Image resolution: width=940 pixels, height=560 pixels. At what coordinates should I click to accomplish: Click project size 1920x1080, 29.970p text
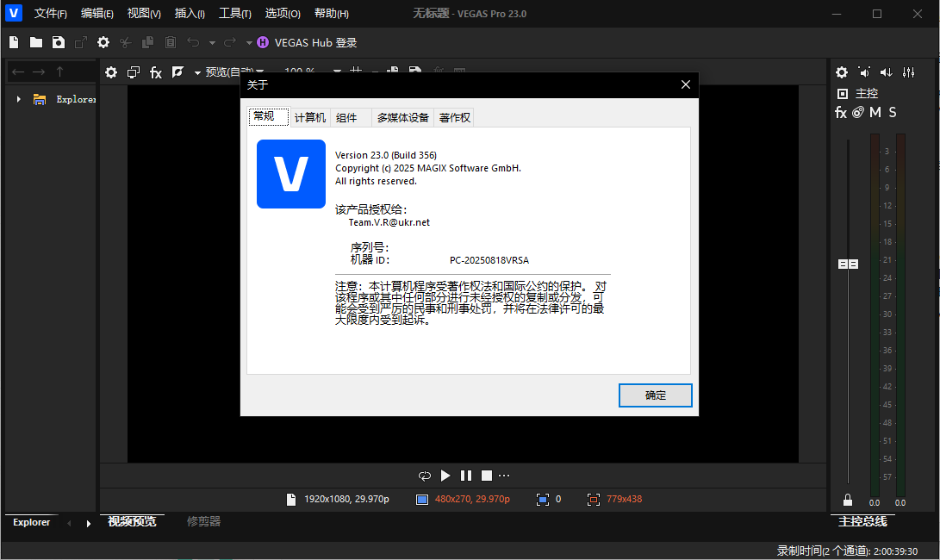(x=346, y=499)
